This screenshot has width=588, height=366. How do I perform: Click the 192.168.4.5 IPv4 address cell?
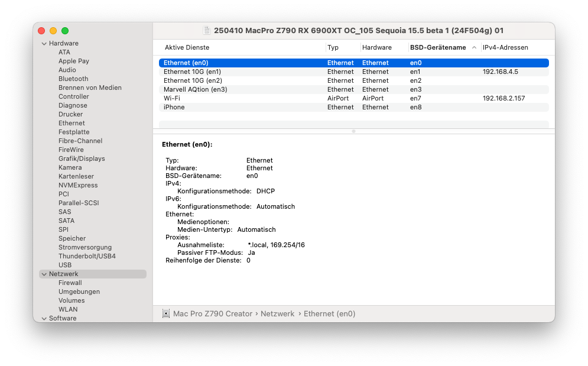pyautogui.click(x=501, y=72)
